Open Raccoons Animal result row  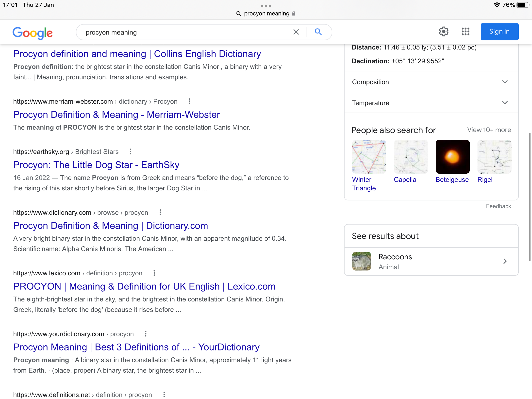(x=431, y=261)
